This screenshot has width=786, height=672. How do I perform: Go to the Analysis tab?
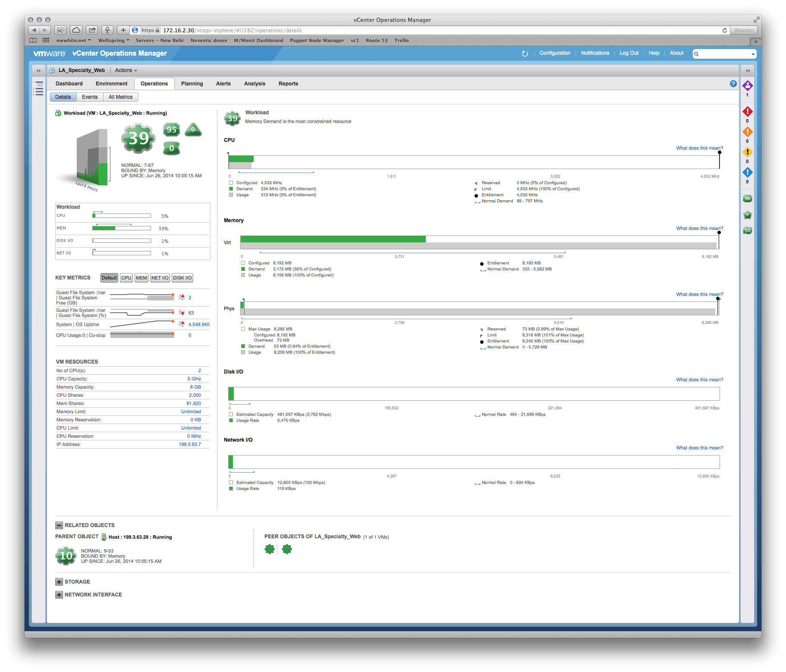[x=255, y=84]
